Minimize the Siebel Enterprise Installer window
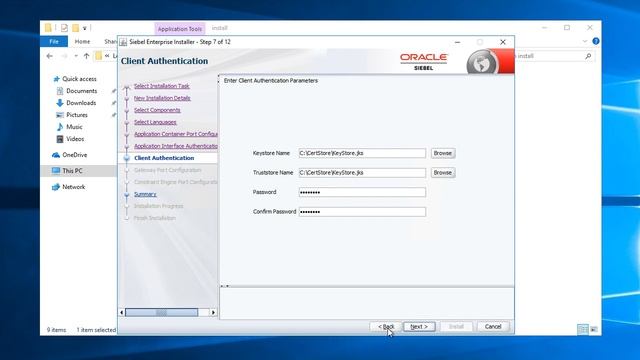 click(x=458, y=42)
